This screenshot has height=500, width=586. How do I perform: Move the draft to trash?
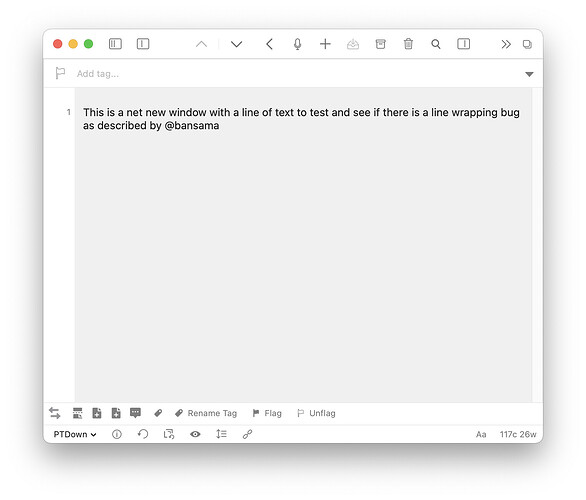[408, 44]
